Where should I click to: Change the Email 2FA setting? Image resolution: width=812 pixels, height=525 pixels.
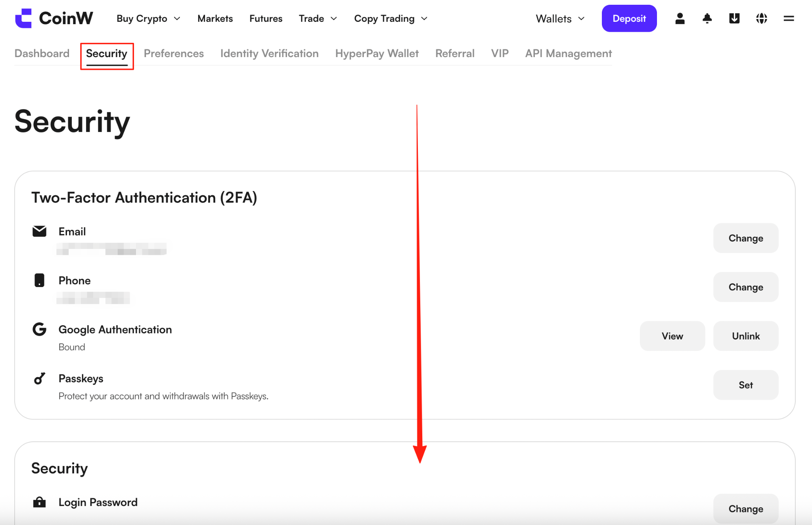pos(745,238)
